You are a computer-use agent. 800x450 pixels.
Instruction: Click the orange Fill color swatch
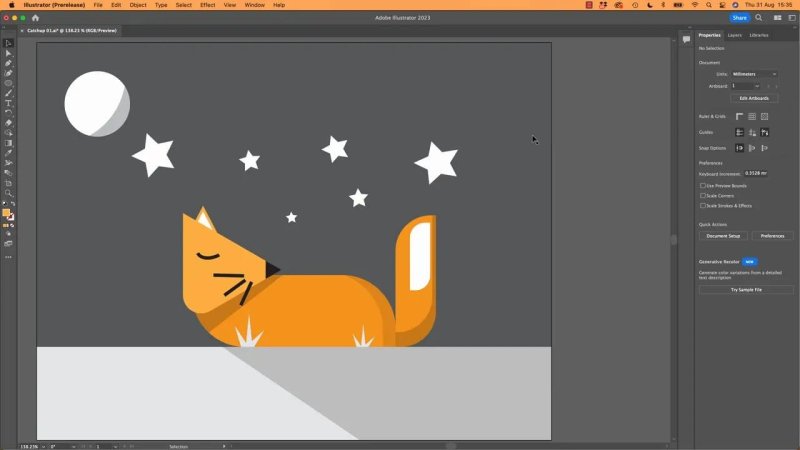(6, 213)
